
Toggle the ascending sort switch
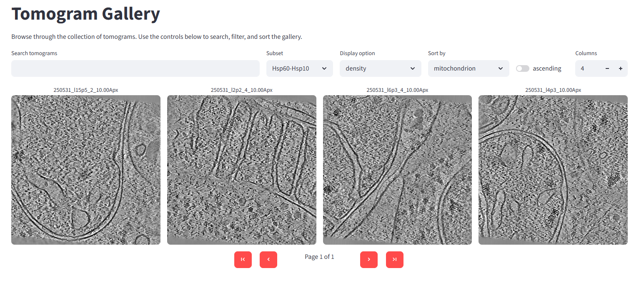point(523,68)
